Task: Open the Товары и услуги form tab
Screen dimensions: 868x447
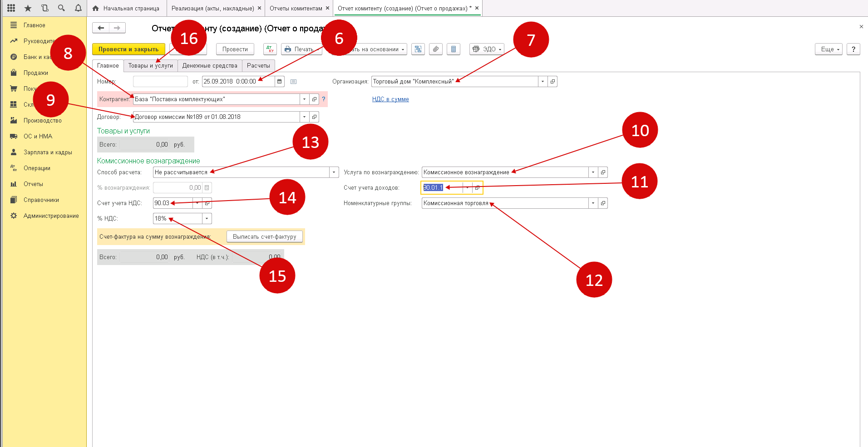Action: 151,66
